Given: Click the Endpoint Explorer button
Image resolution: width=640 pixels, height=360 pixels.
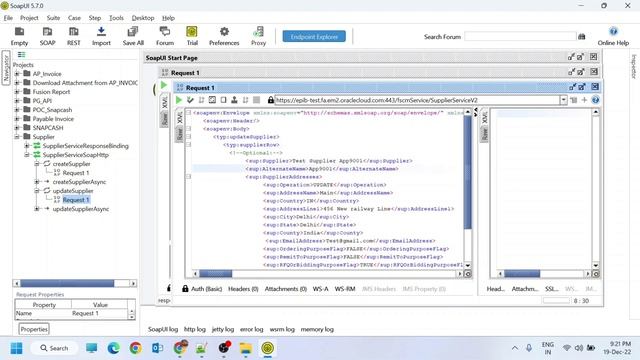Looking at the screenshot, I should point(314,36).
